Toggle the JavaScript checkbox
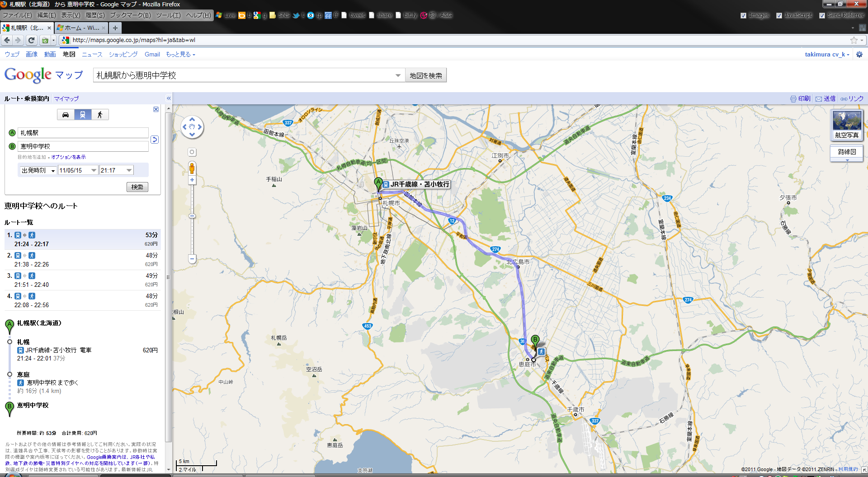868x477 pixels. click(x=779, y=15)
